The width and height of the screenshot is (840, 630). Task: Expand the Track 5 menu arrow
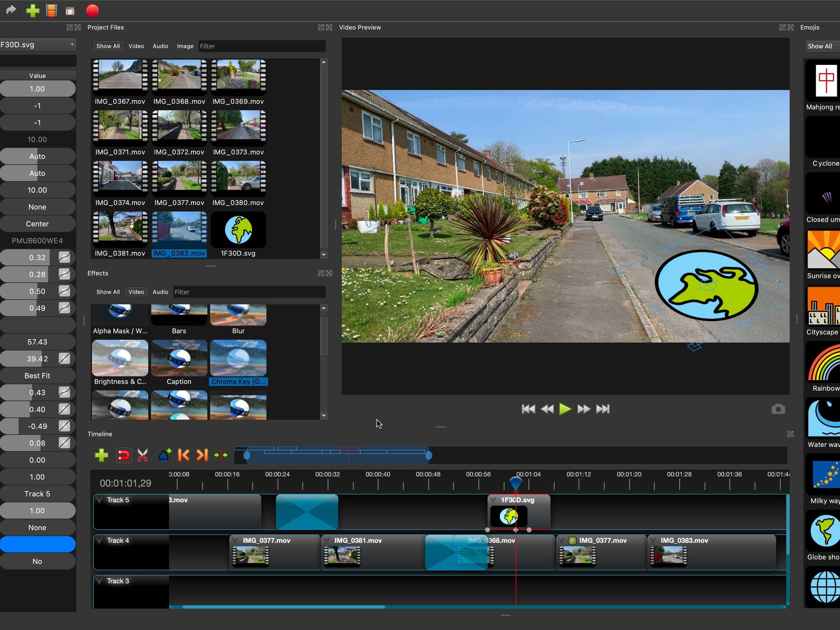pos(99,500)
